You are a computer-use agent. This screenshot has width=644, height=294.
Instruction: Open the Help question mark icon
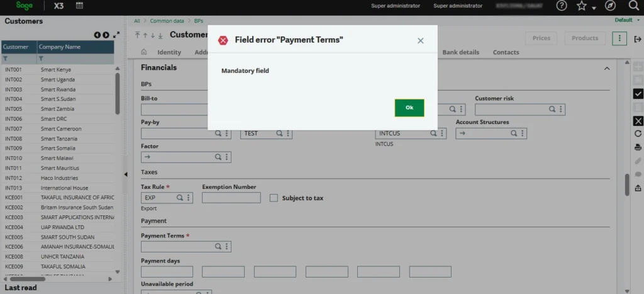tap(561, 5)
